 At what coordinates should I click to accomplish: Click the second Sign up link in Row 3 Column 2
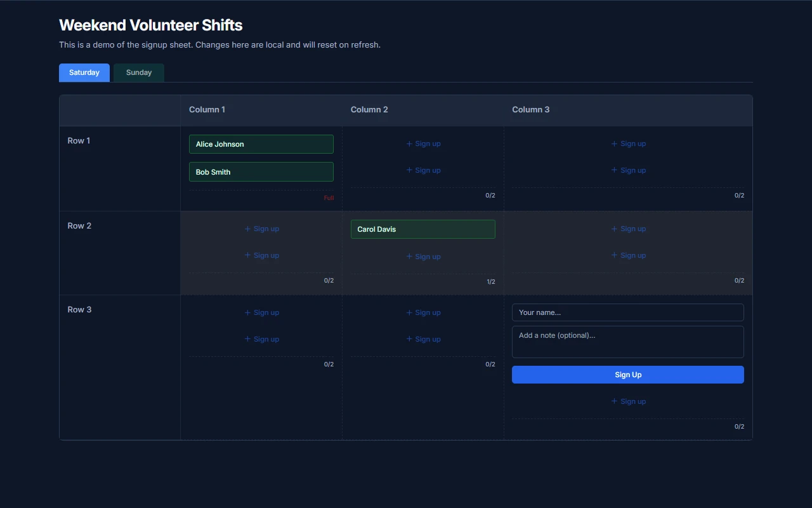[423, 339]
